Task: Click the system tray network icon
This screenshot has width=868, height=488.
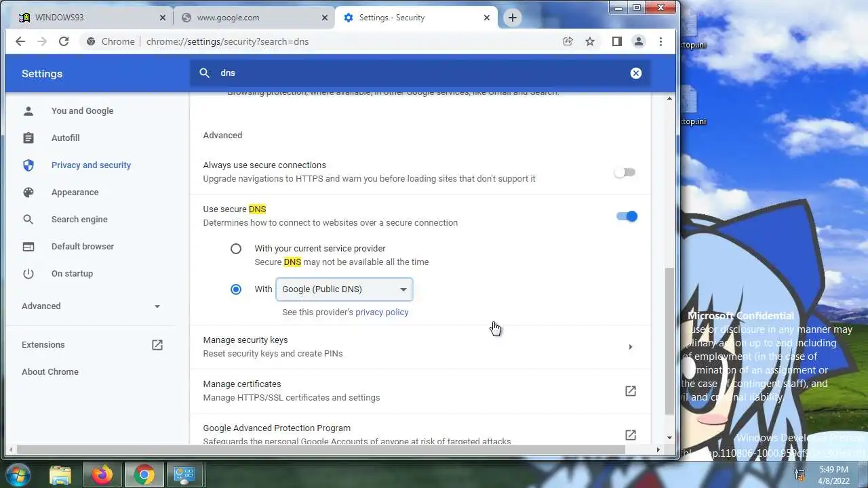Action: [x=800, y=474]
